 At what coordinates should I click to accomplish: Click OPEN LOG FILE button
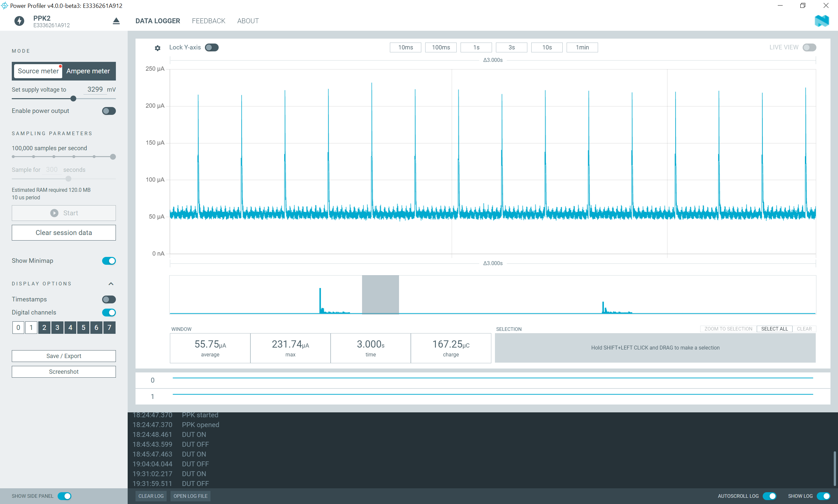191,496
